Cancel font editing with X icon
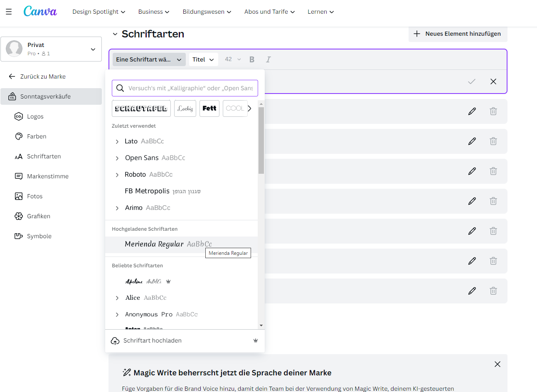 (x=493, y=81)
